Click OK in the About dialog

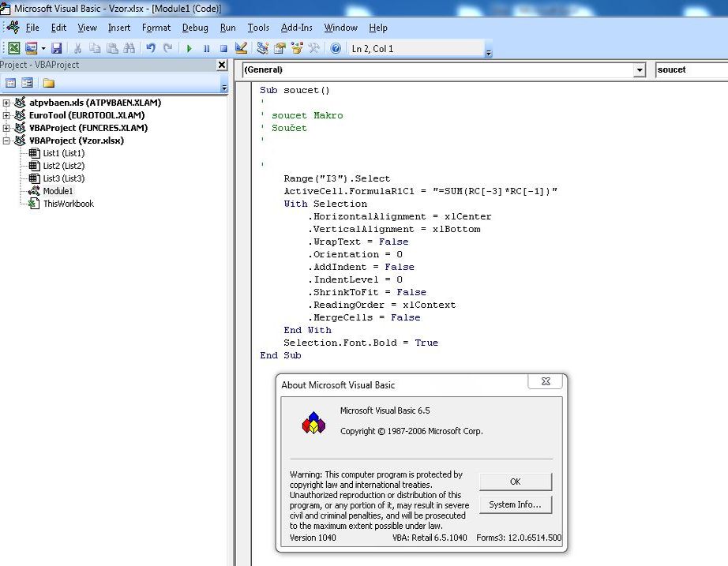point(516,482)
